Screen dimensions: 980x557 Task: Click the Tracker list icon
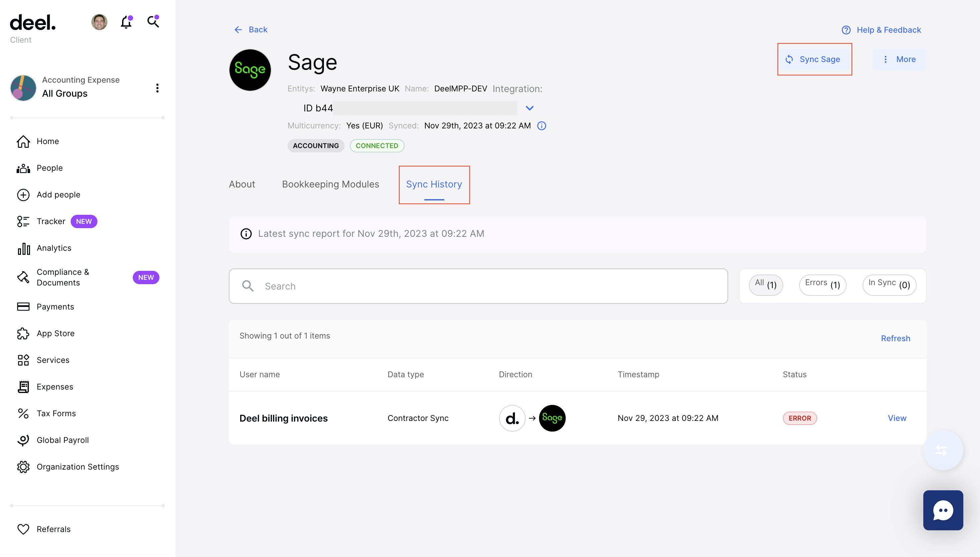23,221
